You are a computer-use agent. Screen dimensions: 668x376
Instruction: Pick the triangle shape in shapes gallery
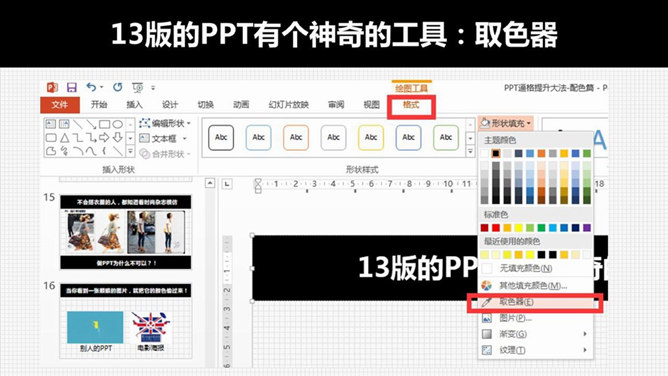pyautogui.click(x=64, y=138)
